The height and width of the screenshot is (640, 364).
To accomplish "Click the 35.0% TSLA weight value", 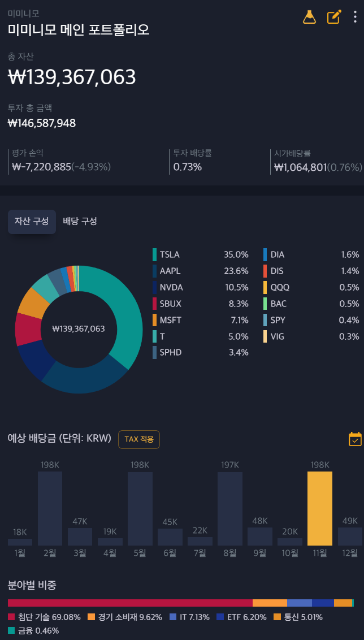I will pyautogui.click(x=236, y=254).
